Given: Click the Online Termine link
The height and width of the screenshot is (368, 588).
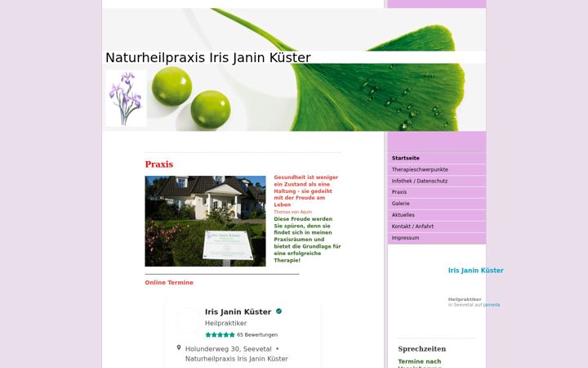Looking at the screenshot, I should pos(169,282).
